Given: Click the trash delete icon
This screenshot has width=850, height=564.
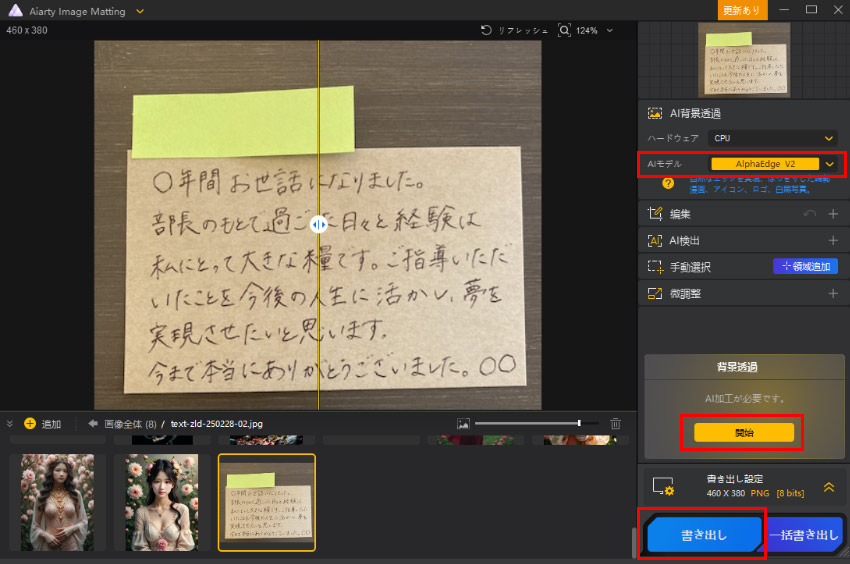Looking at the screenshot, I should point(615,424).
